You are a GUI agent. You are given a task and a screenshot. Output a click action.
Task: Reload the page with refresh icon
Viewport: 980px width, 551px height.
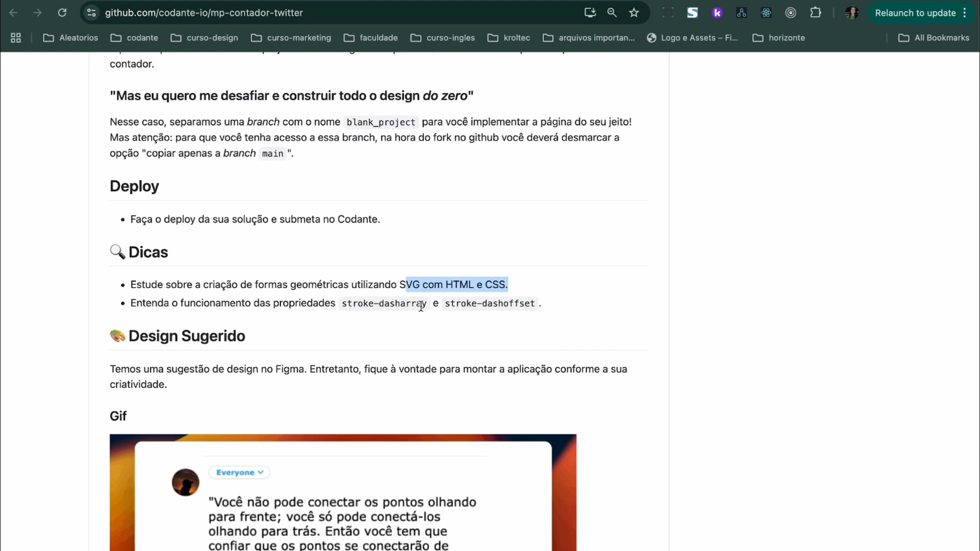(x=62, y=13)
